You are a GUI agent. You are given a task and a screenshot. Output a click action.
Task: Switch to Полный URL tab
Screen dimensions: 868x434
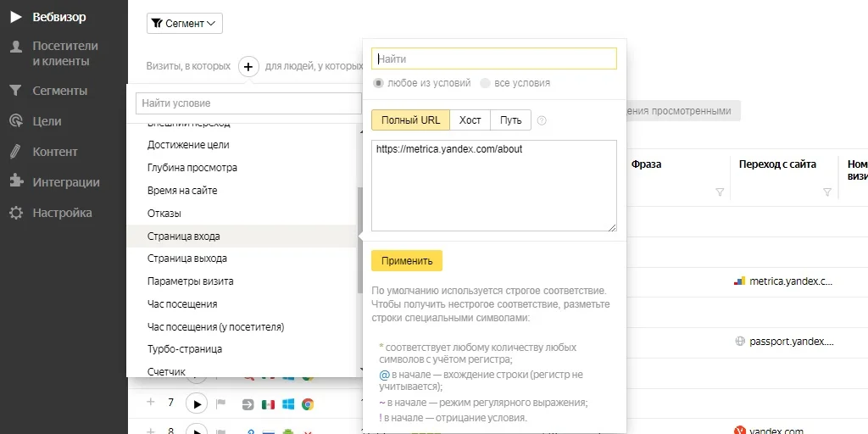click(411, 120)
